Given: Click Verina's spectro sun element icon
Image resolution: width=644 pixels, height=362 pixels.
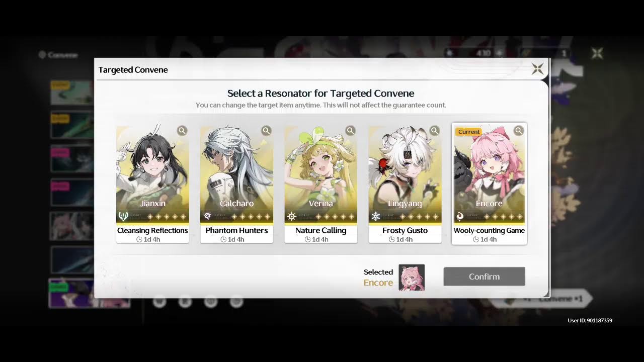Looking at the screenshot, I should [291, 217].
